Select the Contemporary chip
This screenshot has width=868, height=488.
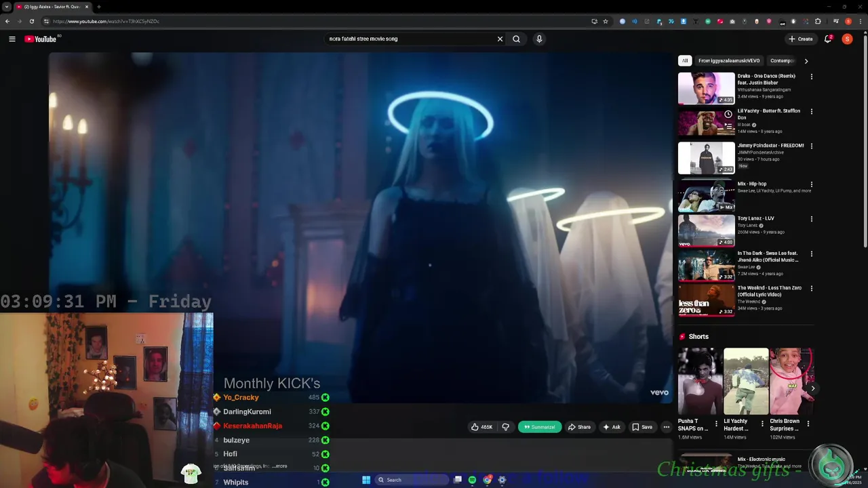coord(782,61)
